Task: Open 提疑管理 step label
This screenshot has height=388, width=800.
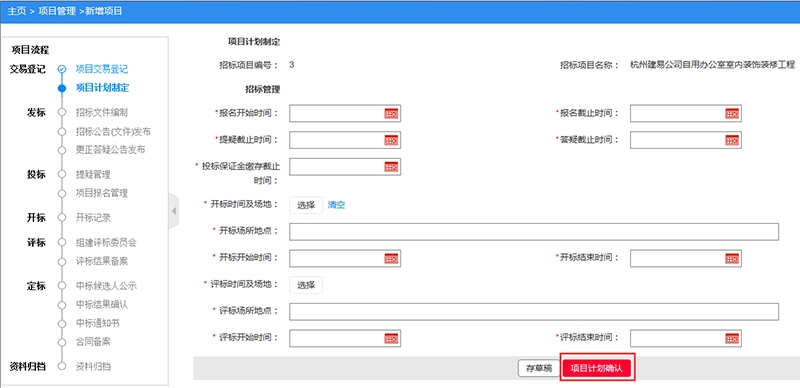Action: tap(93, 175)
